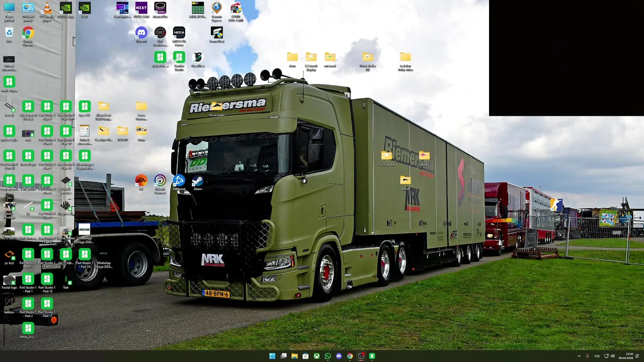Image resolution: width=644 pixels, height=362 pixels.
Task: Select Part Studio 1 - Part 14 file
Action: (x=85, y=258)
